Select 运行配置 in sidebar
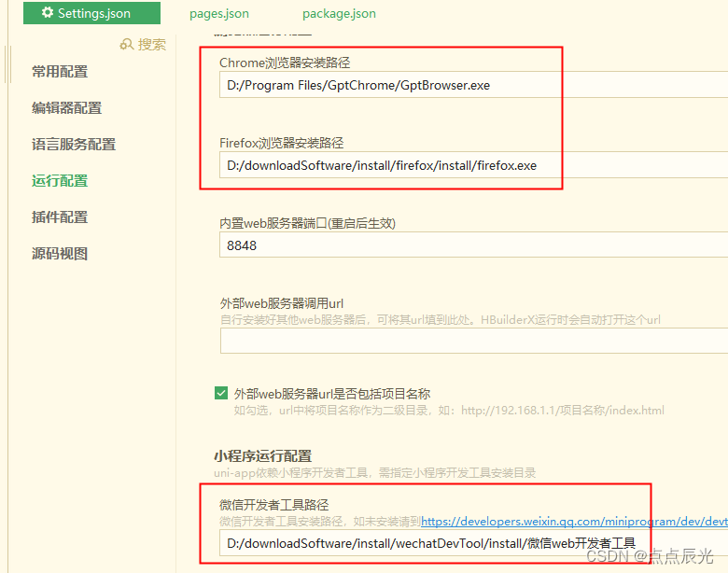This screenshot has width=728, height=573. coord(60,181)
